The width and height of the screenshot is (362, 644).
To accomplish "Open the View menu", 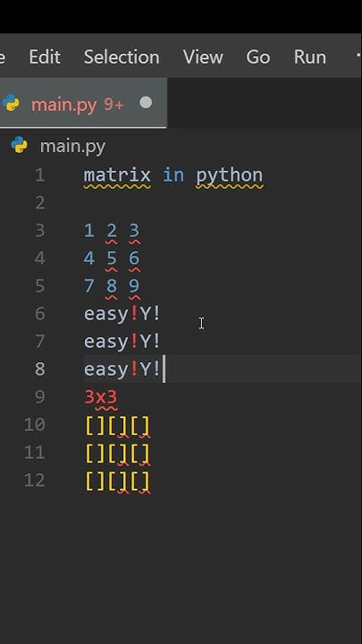I will 203,57.
